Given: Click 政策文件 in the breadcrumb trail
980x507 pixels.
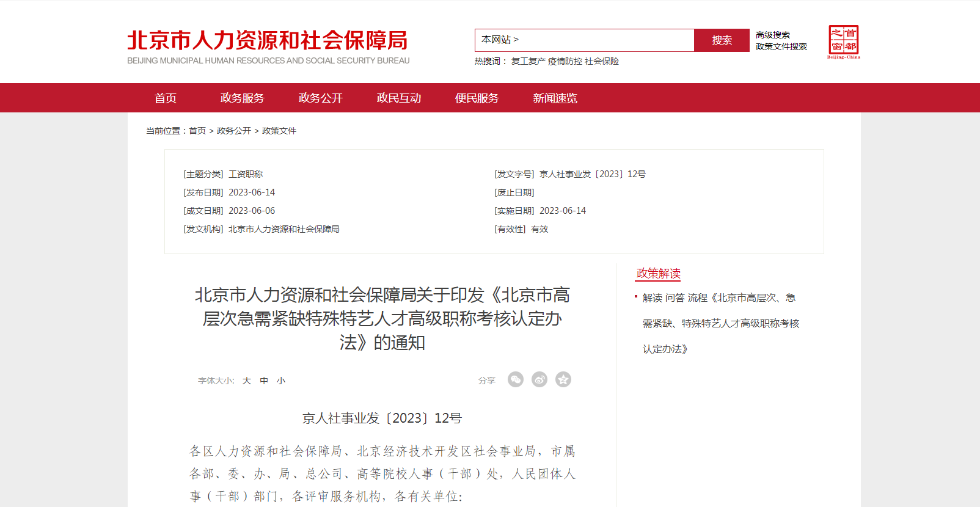Looking at the screenshot, I should click(x=279, y=131).
